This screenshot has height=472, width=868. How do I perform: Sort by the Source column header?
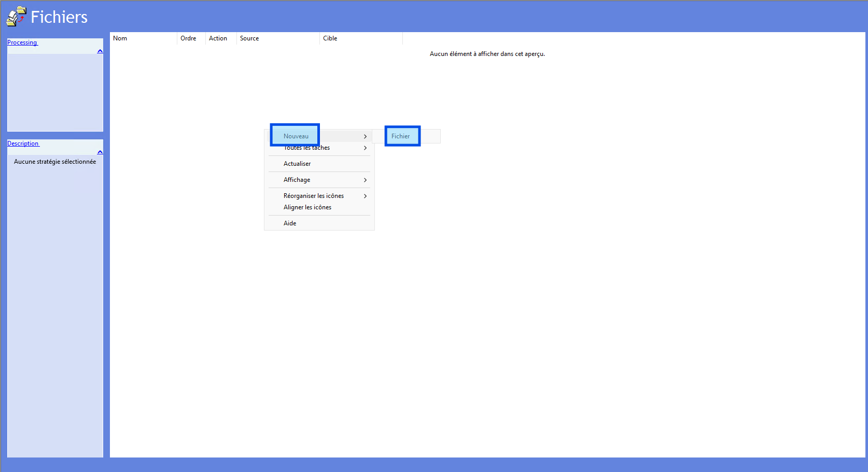tap(278, 38)
